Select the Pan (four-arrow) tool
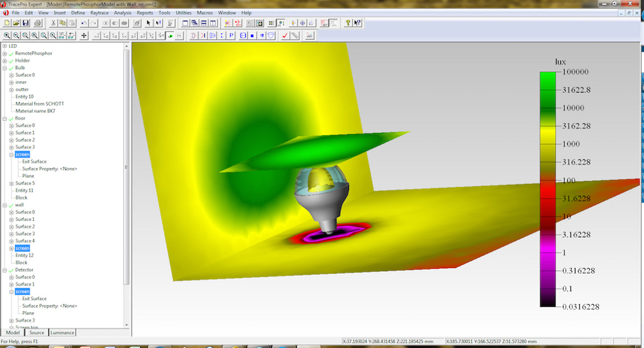 pyautogui.click(x=84, y=36)
